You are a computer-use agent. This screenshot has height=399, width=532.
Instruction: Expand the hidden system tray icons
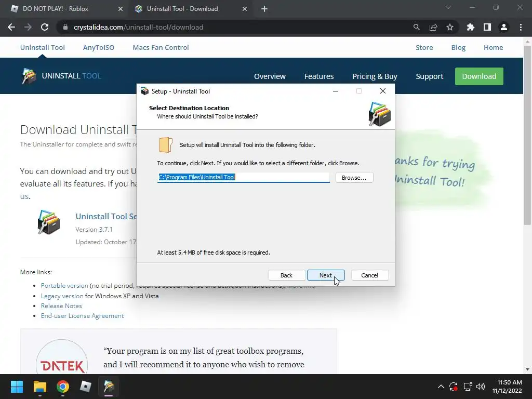441,387
